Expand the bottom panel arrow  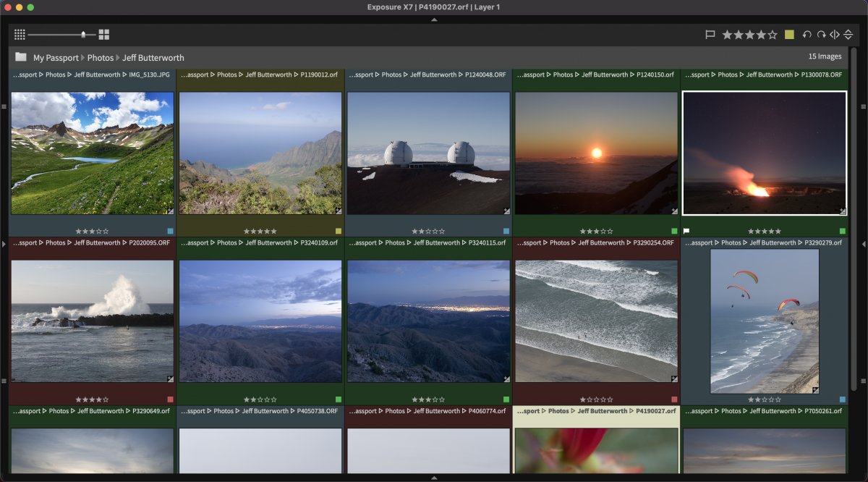434,478
